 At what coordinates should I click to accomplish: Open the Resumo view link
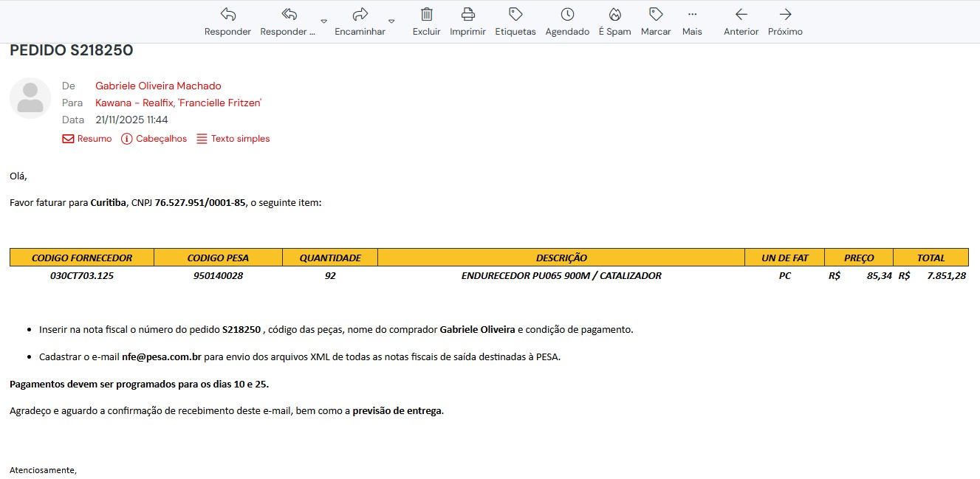coord(87,139)
